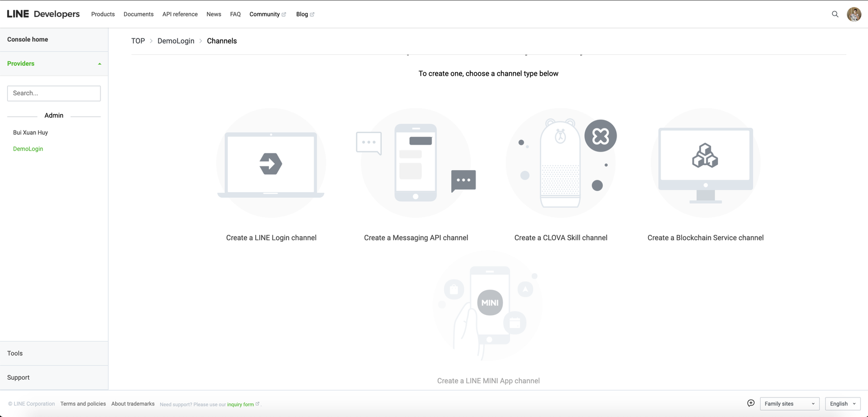Open the News page

coord(214,14)
